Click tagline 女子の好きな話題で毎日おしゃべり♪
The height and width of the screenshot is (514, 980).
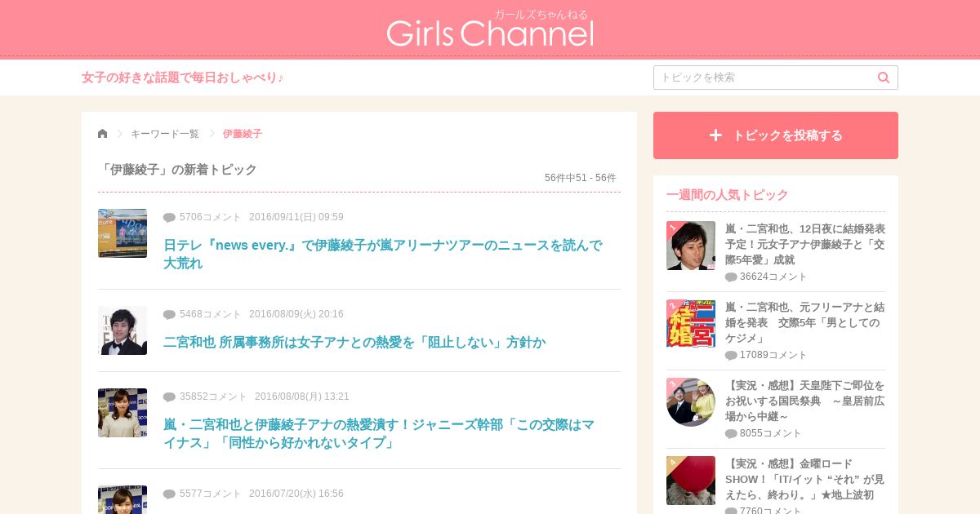[183, 78]
